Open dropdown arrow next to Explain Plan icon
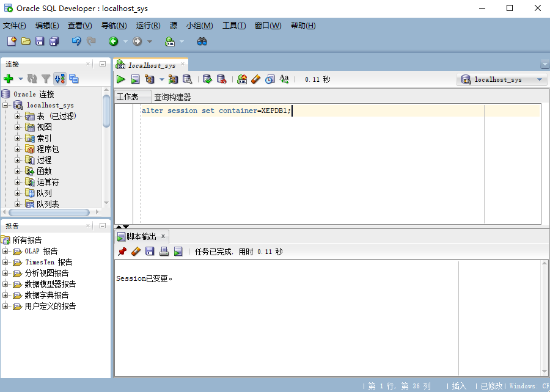 tap(162, 80)
